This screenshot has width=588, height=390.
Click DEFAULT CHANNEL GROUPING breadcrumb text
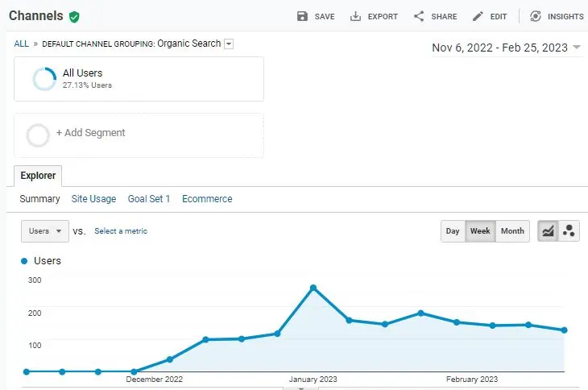[98, 44]
